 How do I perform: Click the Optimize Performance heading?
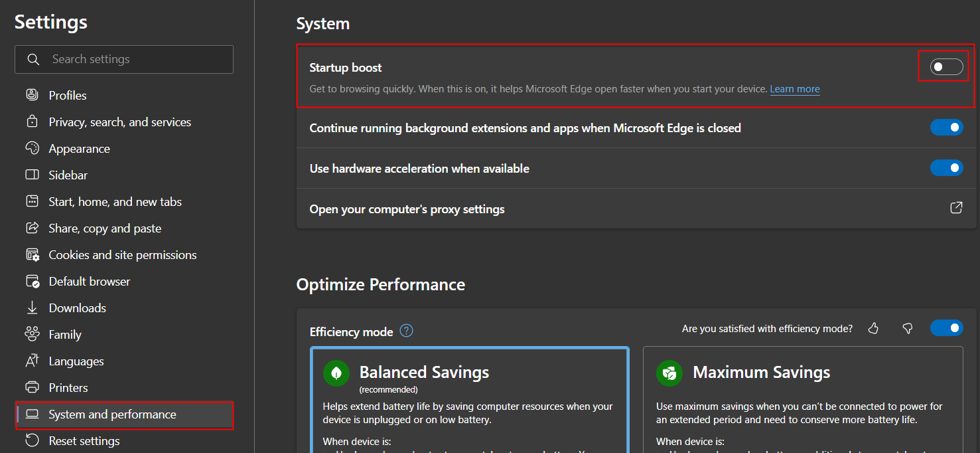click(381, 284)
